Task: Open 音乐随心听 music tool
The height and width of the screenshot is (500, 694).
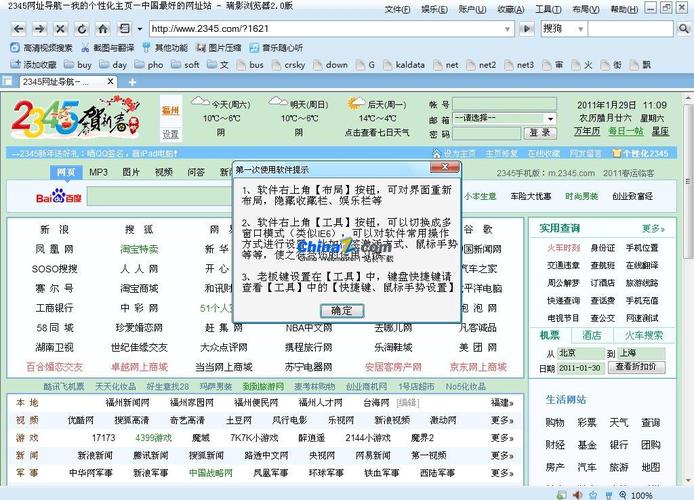Action: [276, 48]
